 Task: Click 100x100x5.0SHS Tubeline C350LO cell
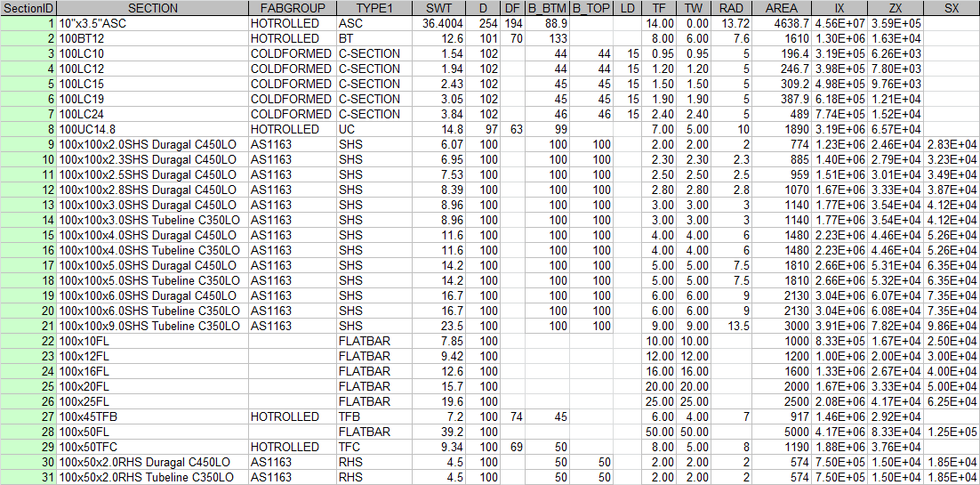coord(152,280)
